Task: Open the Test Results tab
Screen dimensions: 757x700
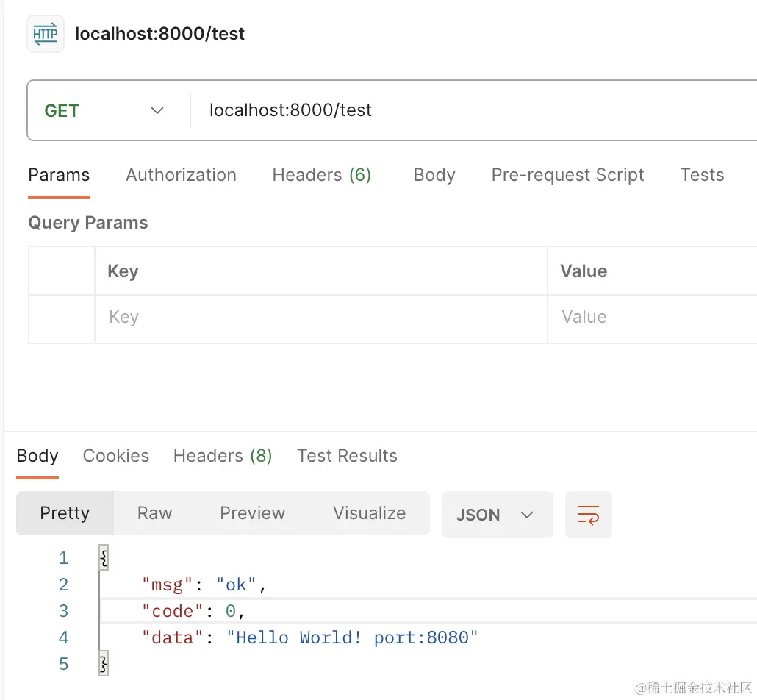Action: tap(347, 456)
